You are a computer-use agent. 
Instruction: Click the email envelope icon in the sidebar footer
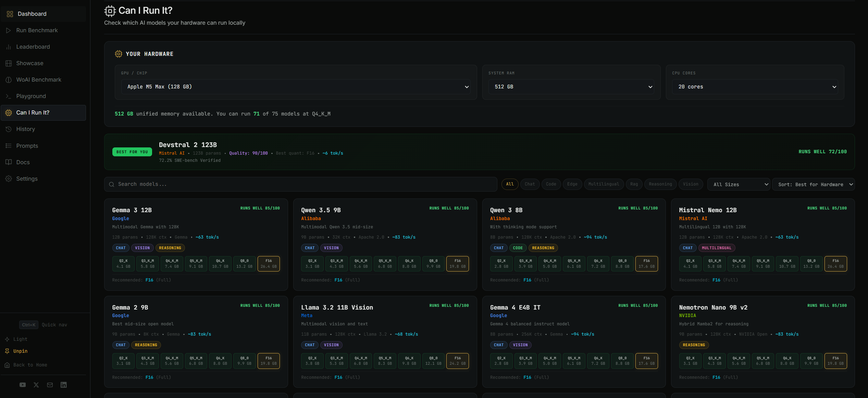click(50, 385)
